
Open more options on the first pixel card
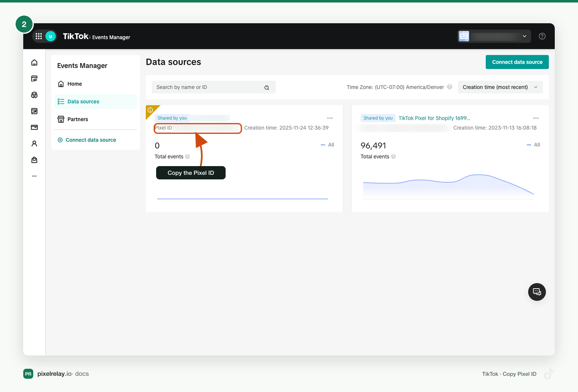pyautogui.click(x=330, y=118)
